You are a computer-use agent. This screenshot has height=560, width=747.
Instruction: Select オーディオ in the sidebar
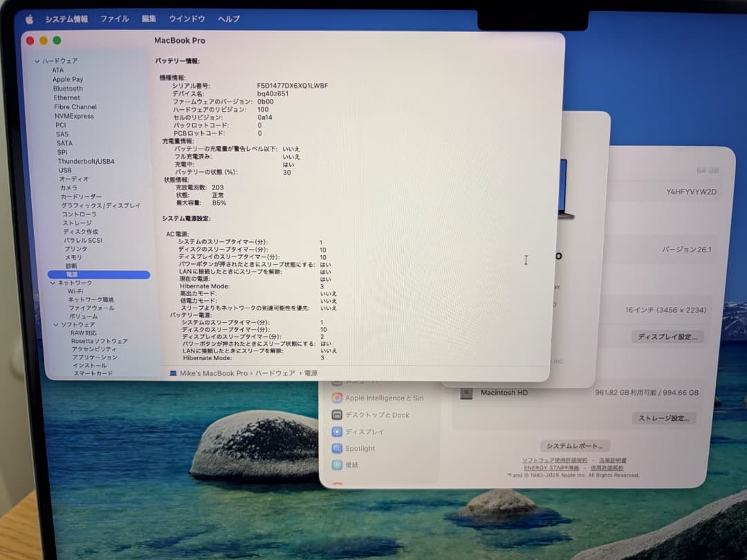pyautogui.click(x=73, y=179)
